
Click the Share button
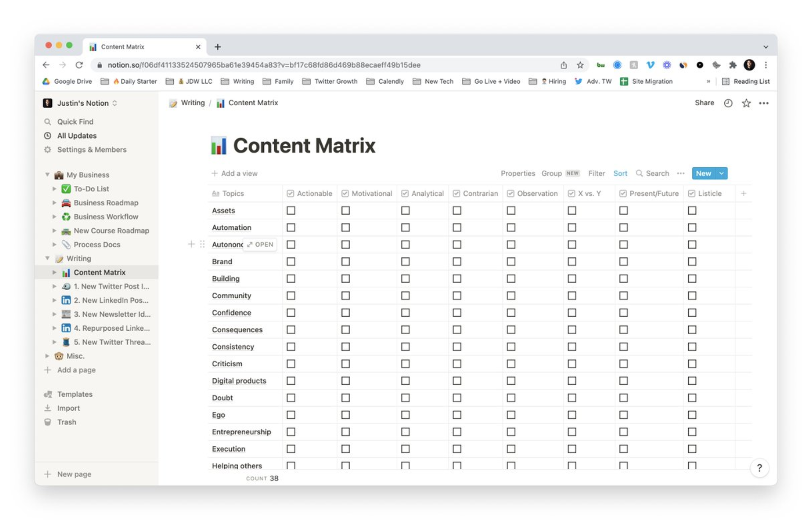coord(704,103)
